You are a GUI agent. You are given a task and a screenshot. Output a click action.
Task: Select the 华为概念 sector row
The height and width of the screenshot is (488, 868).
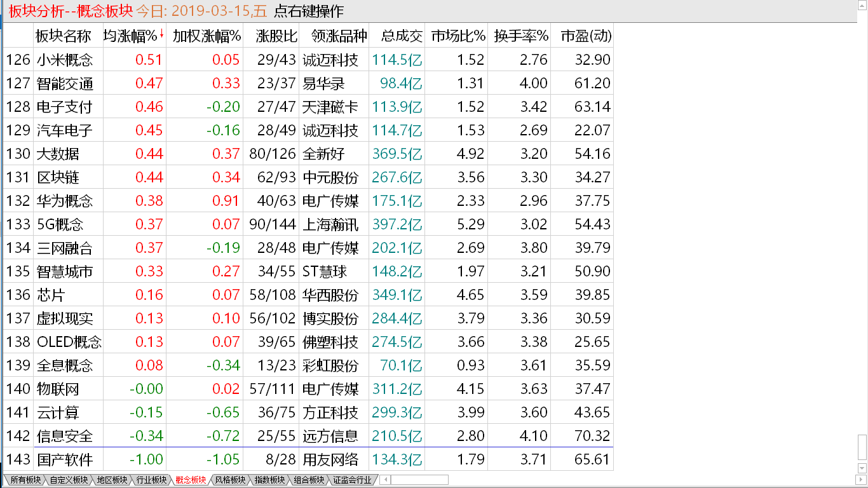[x=308, y=201]
